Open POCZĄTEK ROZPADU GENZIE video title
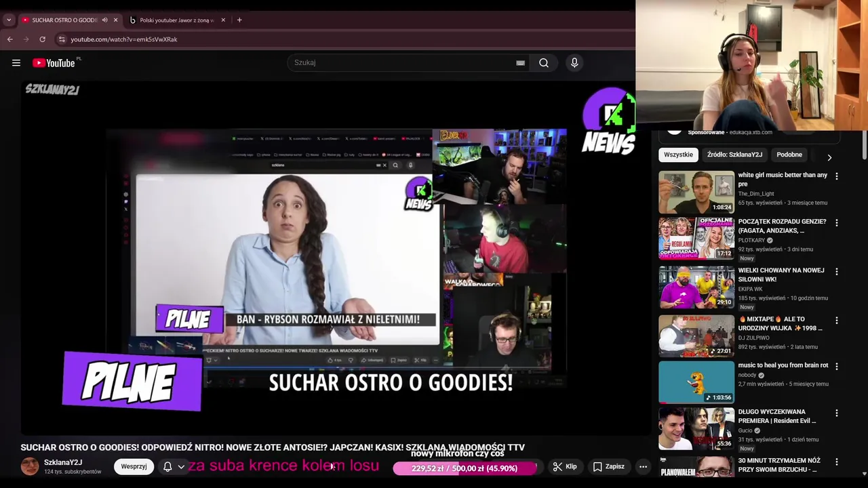The height and width of the screenshot is (488, 868). click(782, 226)
